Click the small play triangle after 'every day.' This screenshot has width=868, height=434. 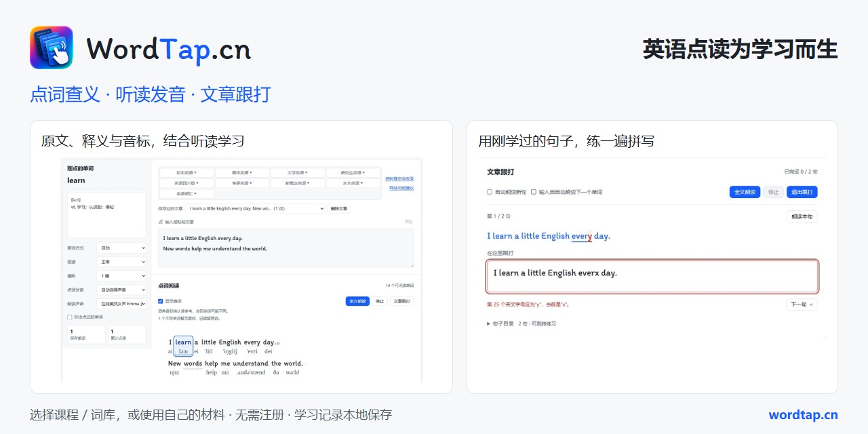click(279, 343)
